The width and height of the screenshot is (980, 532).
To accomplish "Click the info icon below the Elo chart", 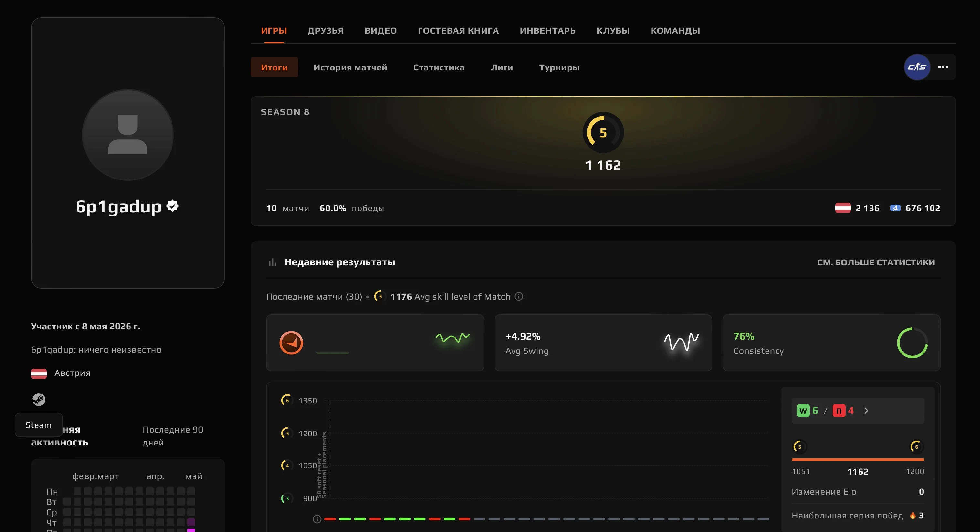I will [317, 519].
